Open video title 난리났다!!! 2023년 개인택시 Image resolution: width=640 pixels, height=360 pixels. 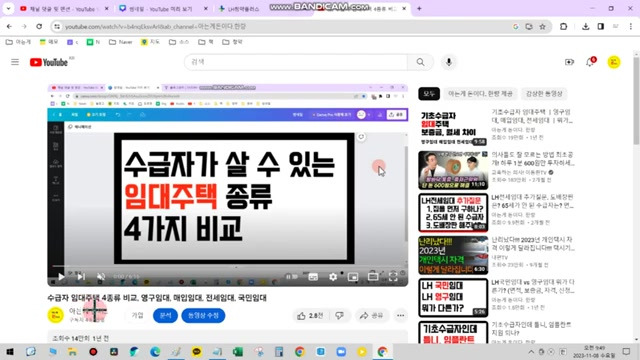point(533,244)
